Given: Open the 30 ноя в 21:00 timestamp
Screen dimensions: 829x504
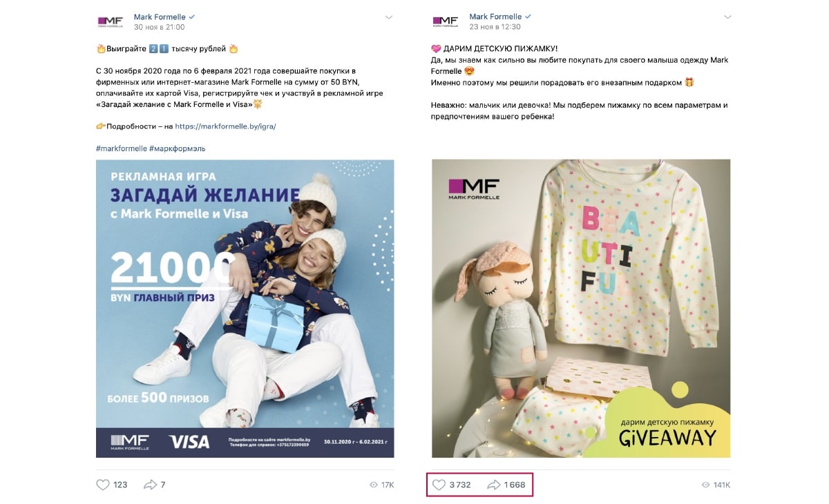Looking at the screenshot, I should (159, 27).
